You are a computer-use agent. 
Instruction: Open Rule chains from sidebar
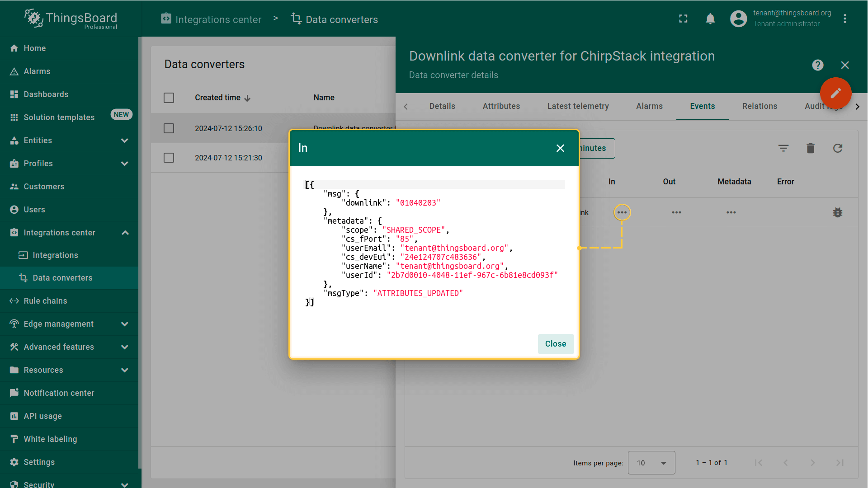coord(45,301)
